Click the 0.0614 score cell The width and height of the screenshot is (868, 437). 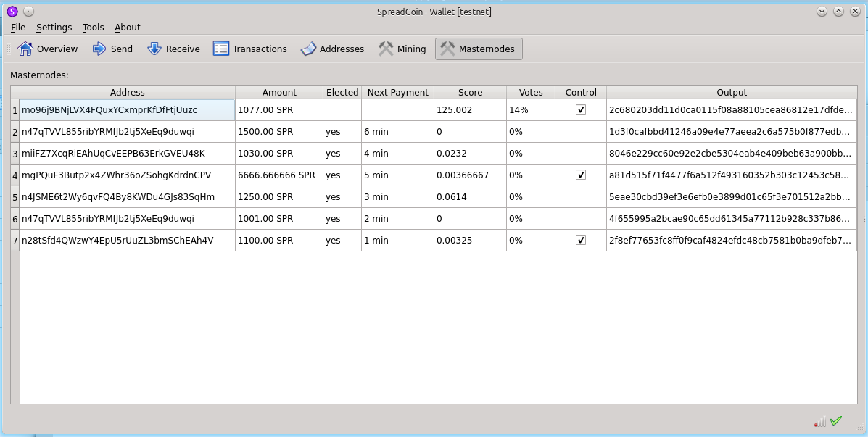[x=470, y=197]
